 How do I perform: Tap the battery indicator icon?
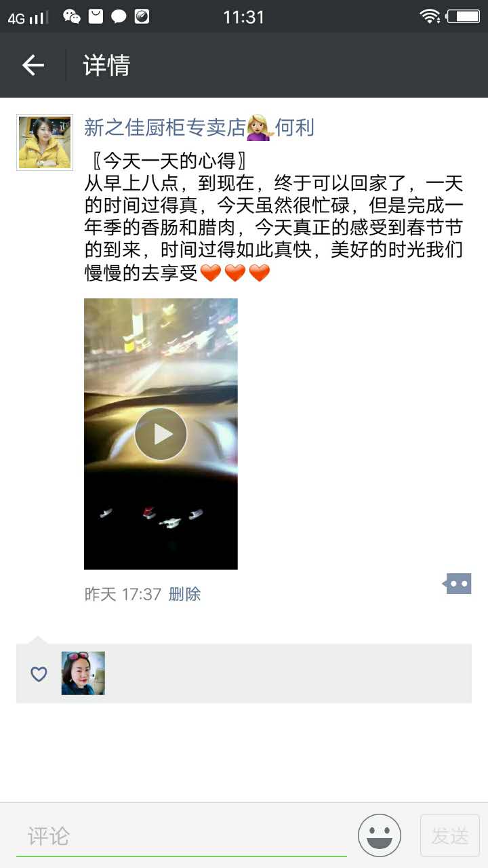tap(464, 16)
